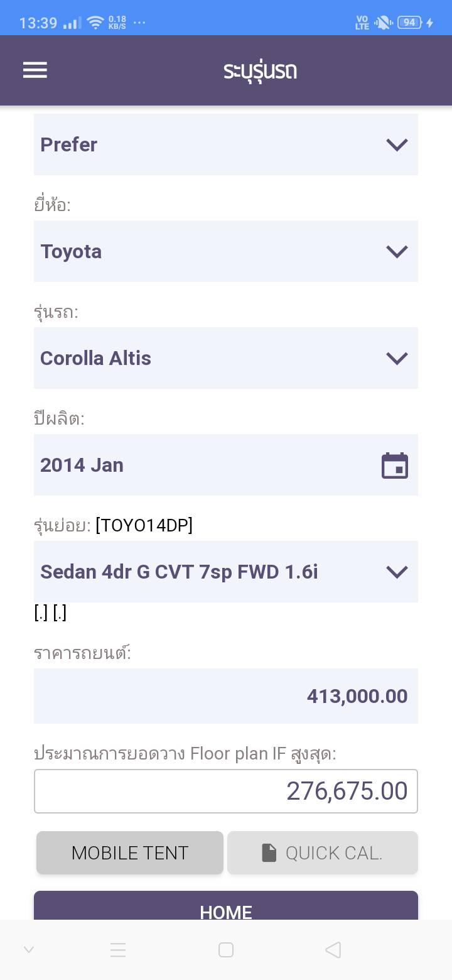Click the Floor plan IF amount 276,675.00 field
452x980 pixels.
click(x=226, y=791)
